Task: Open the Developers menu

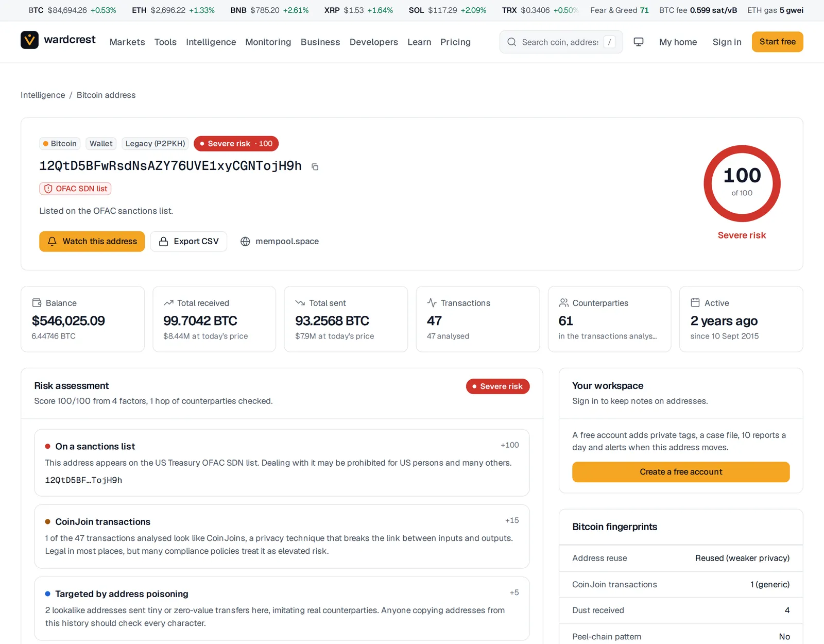Action: (373, 42)
